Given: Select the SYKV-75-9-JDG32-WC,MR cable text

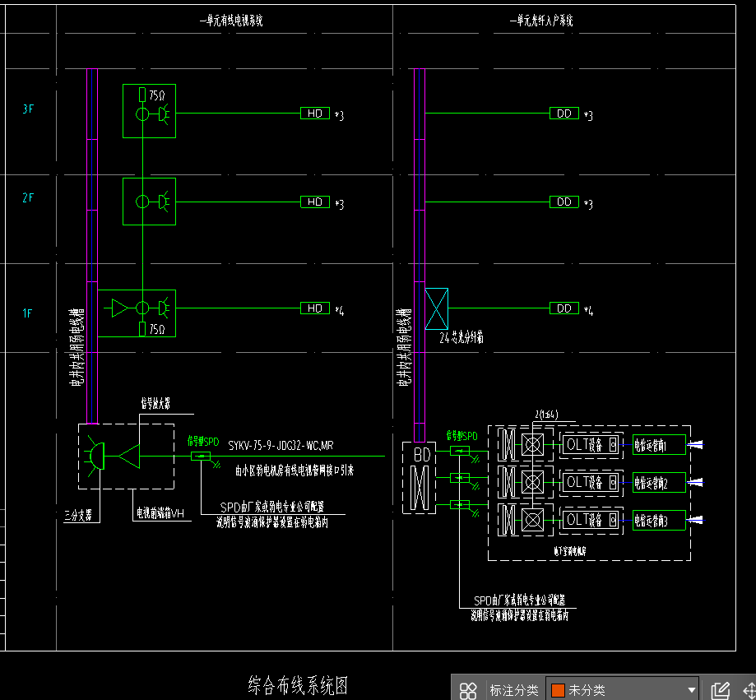Looking at the screenshot, I should click(x=281, y=446).
